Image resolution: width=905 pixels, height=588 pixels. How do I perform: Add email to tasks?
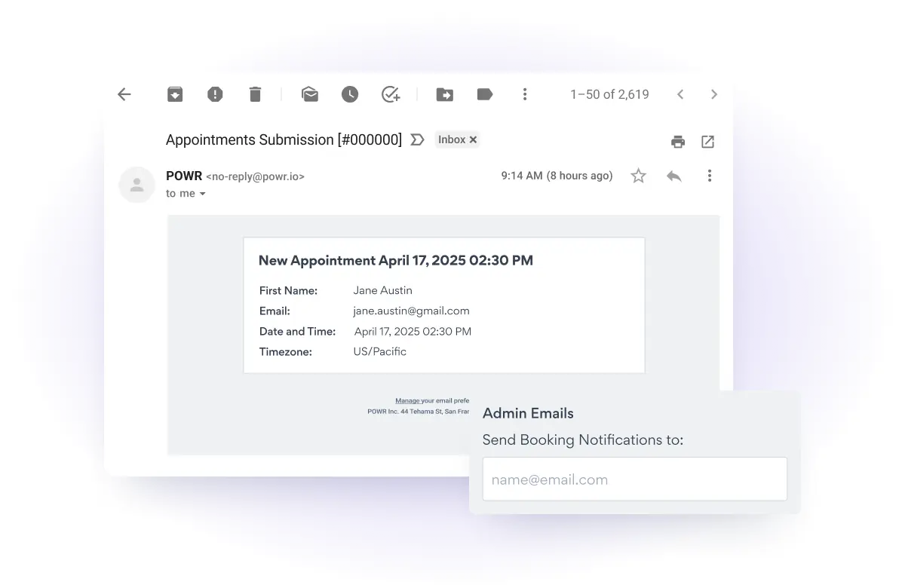[x=390, y=94]
